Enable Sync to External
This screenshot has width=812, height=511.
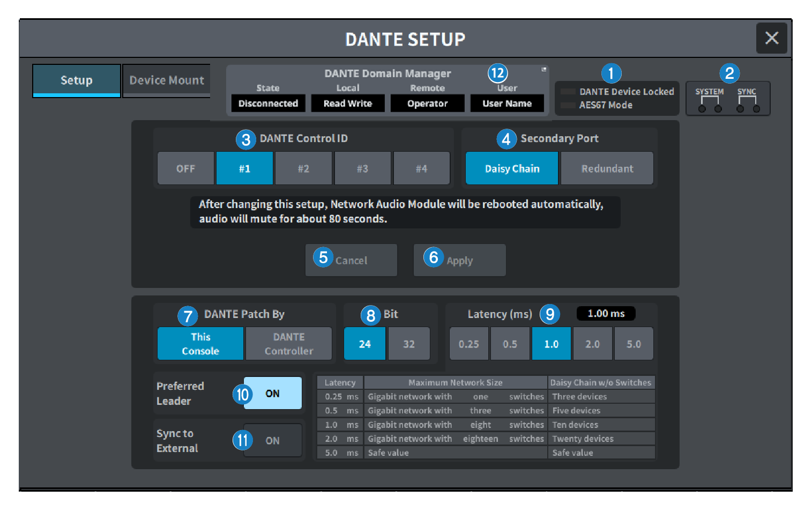point(272,440)
